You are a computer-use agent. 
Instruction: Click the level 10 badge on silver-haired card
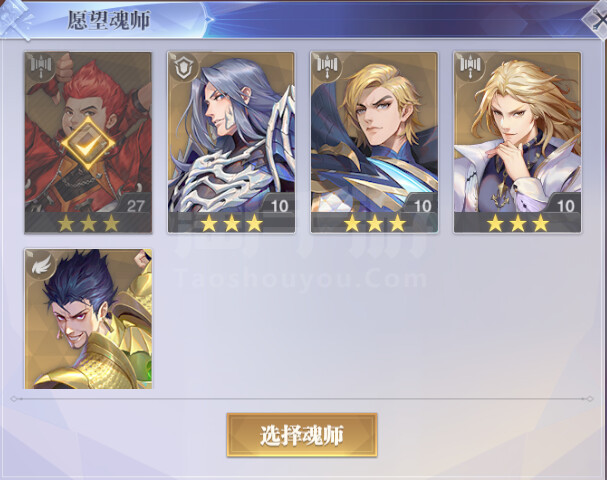coord(279,206)
